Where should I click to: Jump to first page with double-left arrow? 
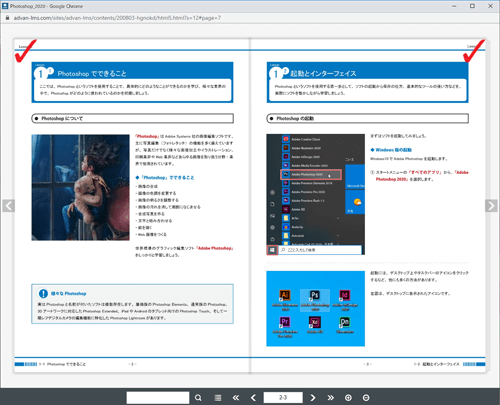coord(236,398)
